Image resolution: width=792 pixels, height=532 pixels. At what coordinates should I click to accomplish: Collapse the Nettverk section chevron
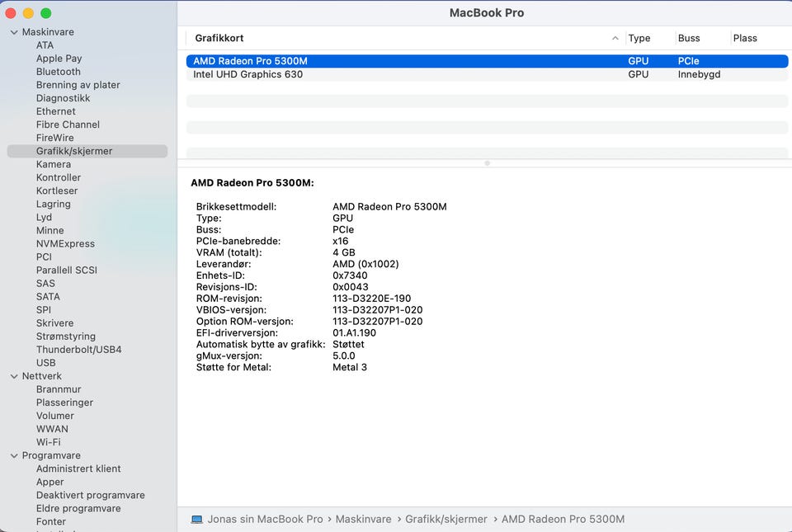point(14,377)
